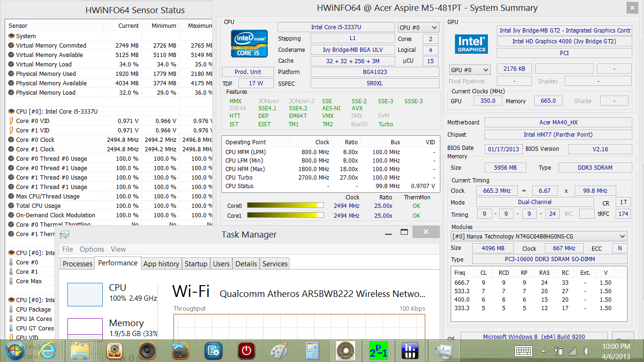Click the System group icon in Sensor Status
Viewport: 644px width, 362px height.
[x=11, y=36]
